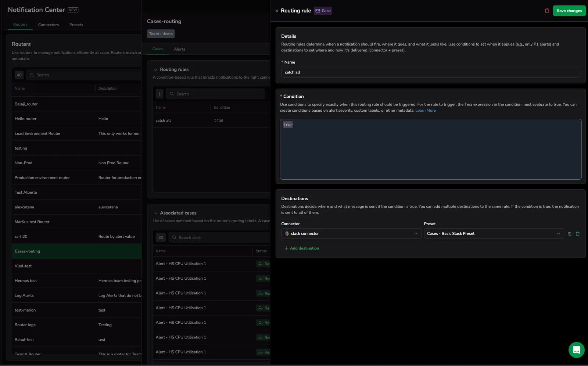Viewport: 588px width, 366px height.
Task: Open the preset link icon next to Preset
Action: pyautogui.click(x=569, y=234)
